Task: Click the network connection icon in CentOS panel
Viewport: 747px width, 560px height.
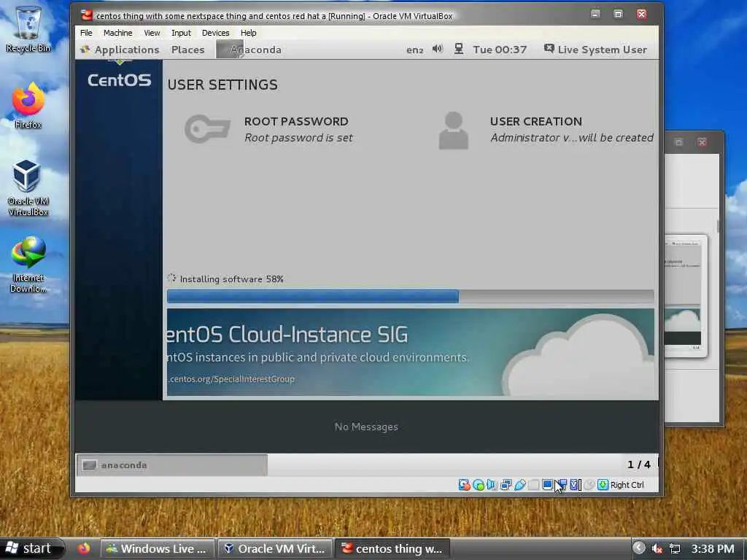Action: pyautogui.click(x=458, y=49)
